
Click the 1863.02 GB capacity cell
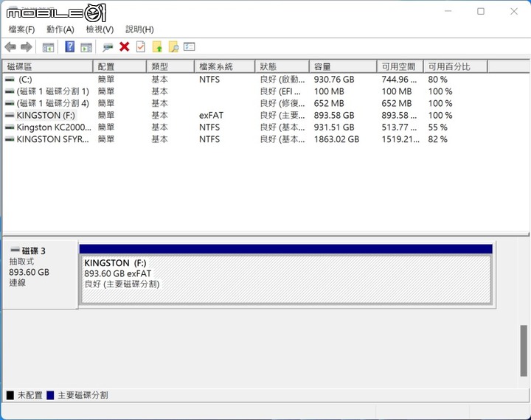coord(336,139)
